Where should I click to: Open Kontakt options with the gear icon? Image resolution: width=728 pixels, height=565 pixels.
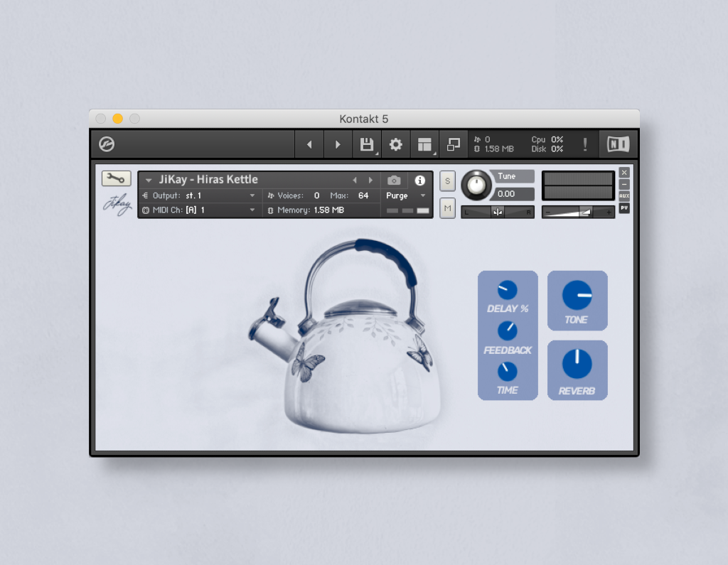[395, 144]
